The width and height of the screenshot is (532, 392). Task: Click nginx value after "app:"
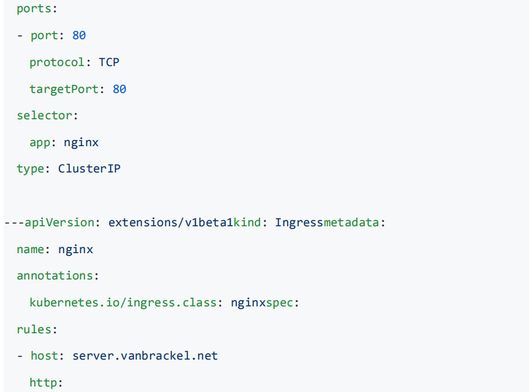(x=81, y=142)
